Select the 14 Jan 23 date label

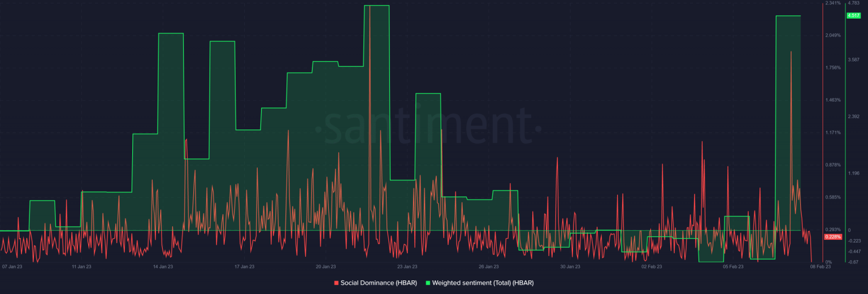tap(163, 266)
